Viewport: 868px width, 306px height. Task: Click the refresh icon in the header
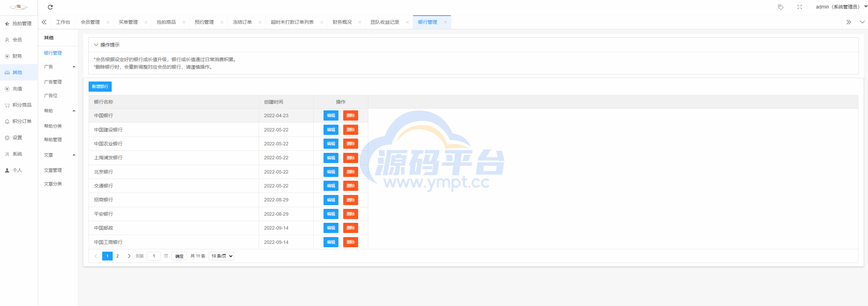[50, 7]
